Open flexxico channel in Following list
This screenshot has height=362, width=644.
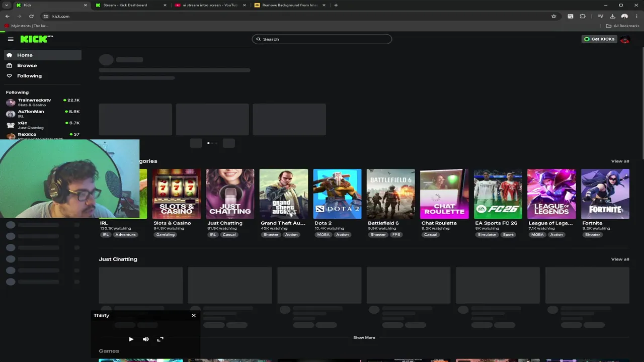[x=43, y=136]
